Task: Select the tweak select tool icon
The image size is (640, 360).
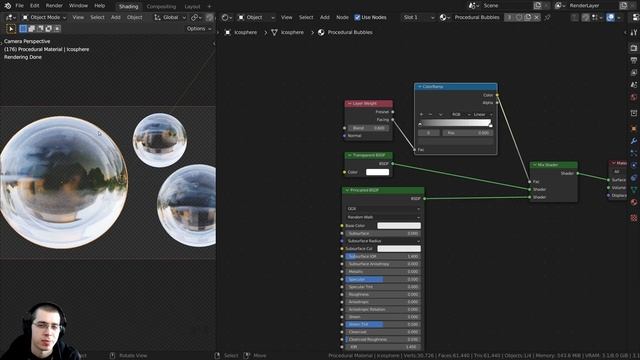Action: [11, 29]
